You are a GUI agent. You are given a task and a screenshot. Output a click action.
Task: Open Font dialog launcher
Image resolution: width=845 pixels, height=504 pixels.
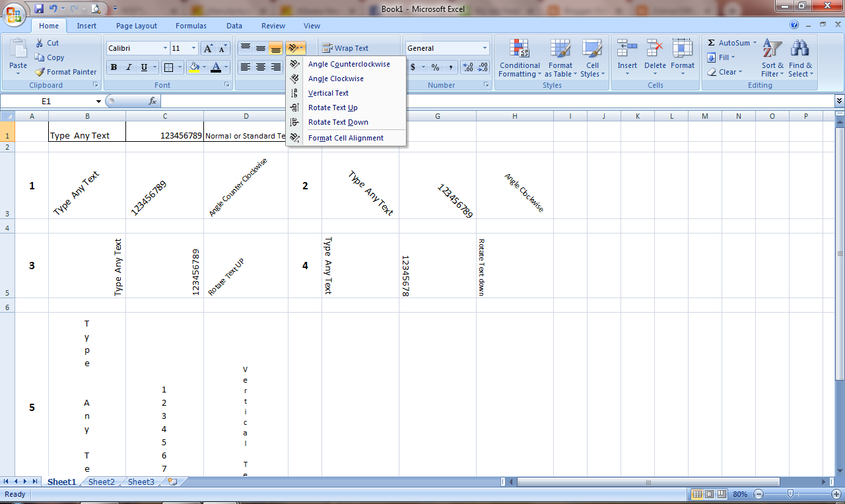228,85
